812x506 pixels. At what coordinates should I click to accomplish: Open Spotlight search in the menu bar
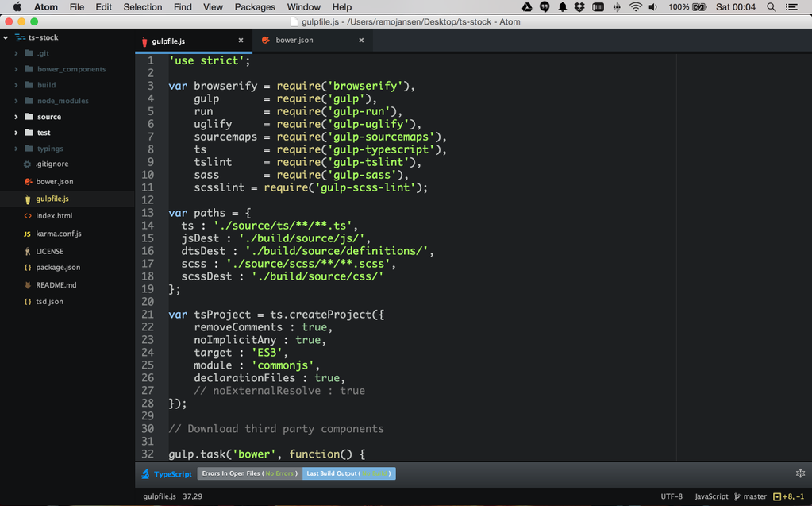[772, 7]
